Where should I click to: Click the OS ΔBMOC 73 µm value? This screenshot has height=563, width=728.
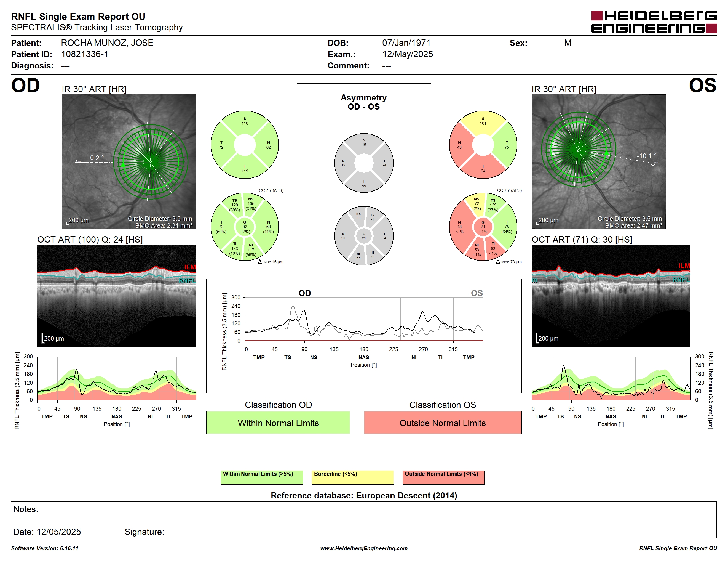click(x=509, y=262)
